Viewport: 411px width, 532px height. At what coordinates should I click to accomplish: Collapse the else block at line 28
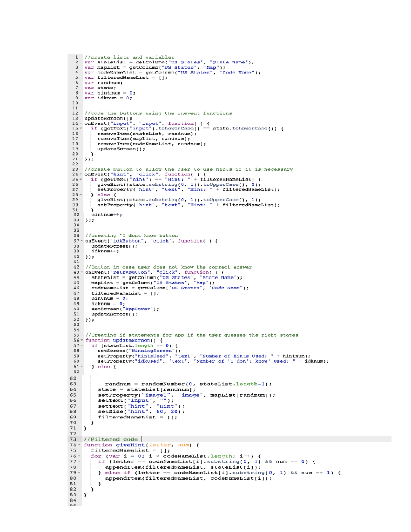coord(81,195)
